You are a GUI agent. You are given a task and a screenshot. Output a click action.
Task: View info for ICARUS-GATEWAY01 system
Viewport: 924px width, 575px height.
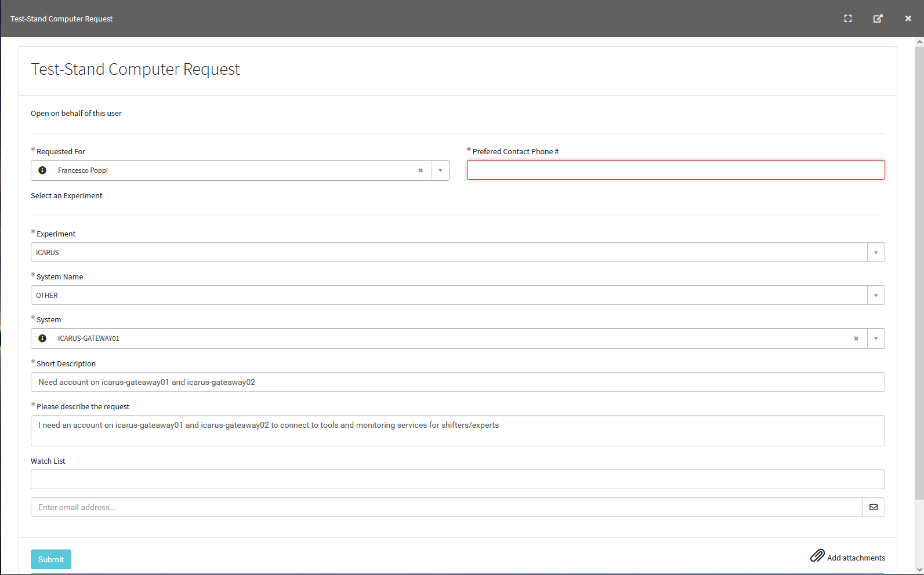[x=42, y=339]
